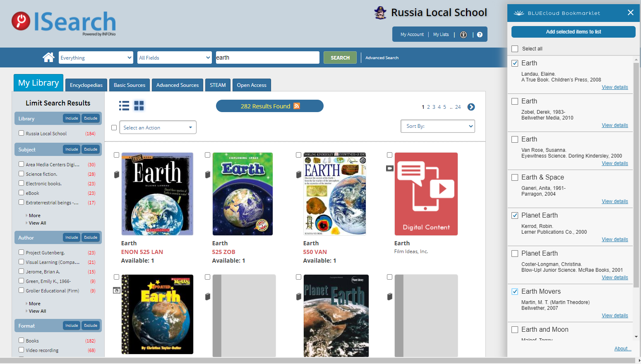Open the Digital Content Earth thumbnail

tap(426, 194)
